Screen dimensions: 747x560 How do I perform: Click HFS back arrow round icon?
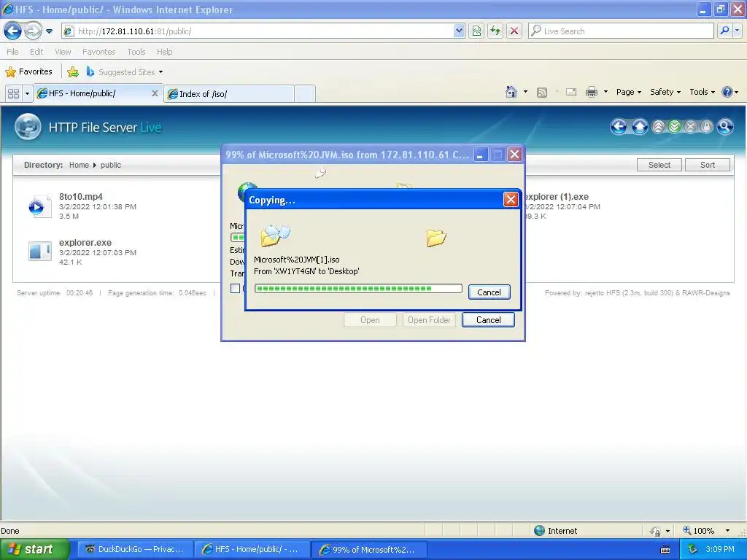pos(619,127)
